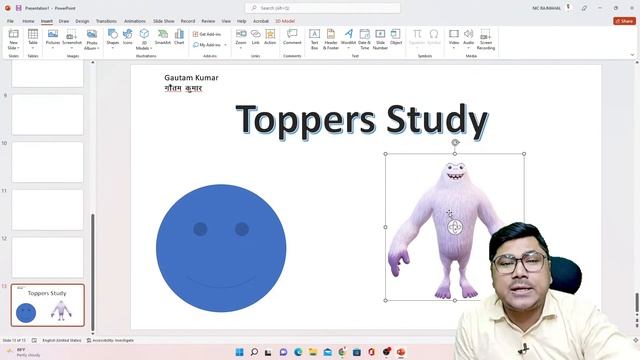Insert a Chart
Image resolution: width=640 pixels, height=360 pixels.
[179, 37]
